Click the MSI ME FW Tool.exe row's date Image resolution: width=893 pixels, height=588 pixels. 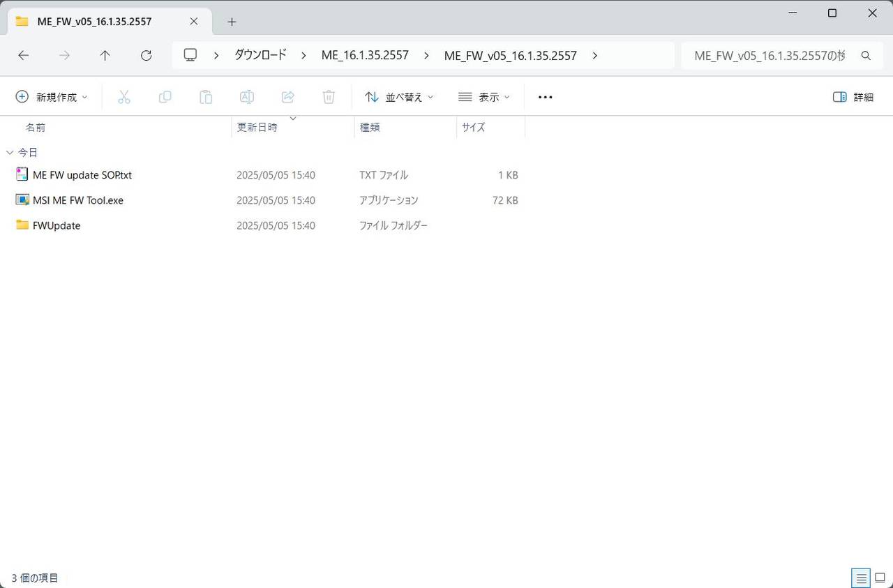(x=276, y=200)
